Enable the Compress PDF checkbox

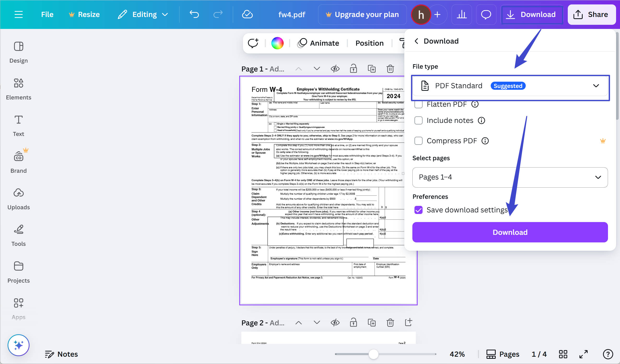pos(418,141)
